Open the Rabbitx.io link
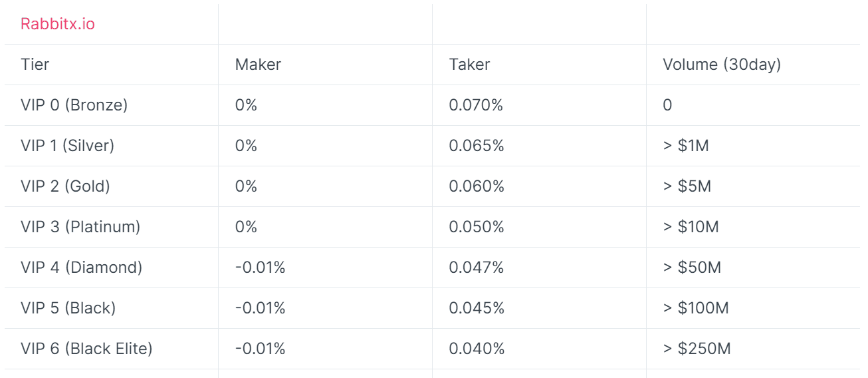The height and width of the screenshot is (378, 868). click(x=58, y=24)
